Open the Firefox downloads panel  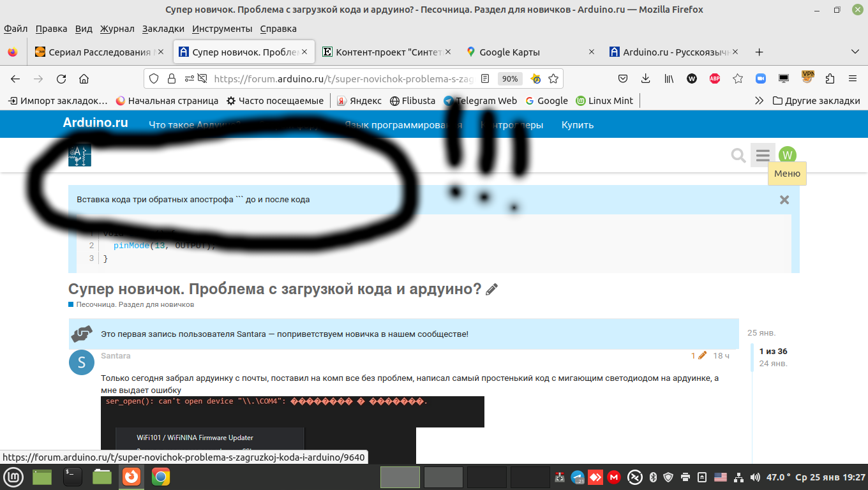pos(646,79)
